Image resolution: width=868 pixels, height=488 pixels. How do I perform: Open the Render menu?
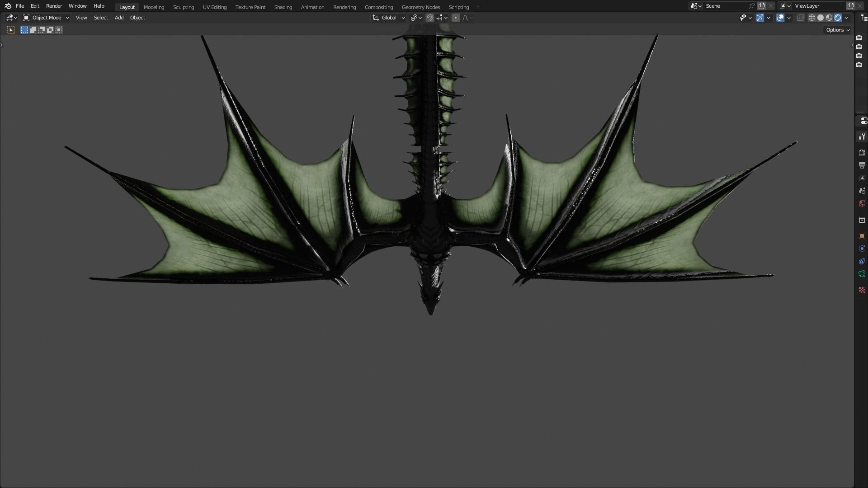tap(54, 6)
